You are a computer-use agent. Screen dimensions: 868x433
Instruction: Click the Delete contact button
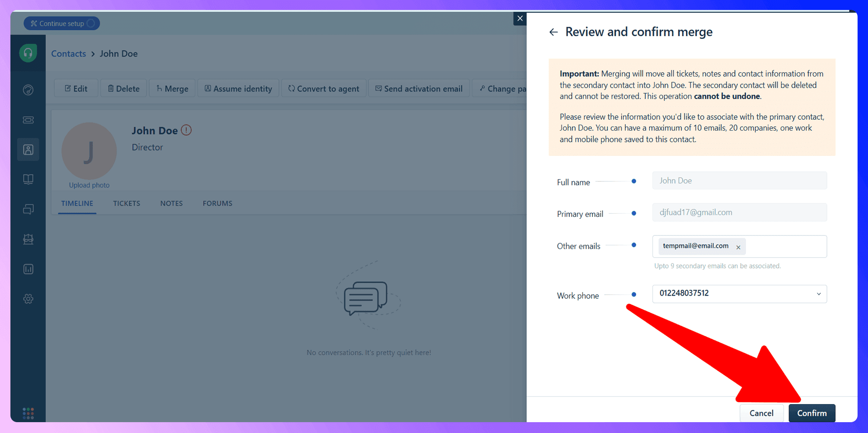click(123, 89)
